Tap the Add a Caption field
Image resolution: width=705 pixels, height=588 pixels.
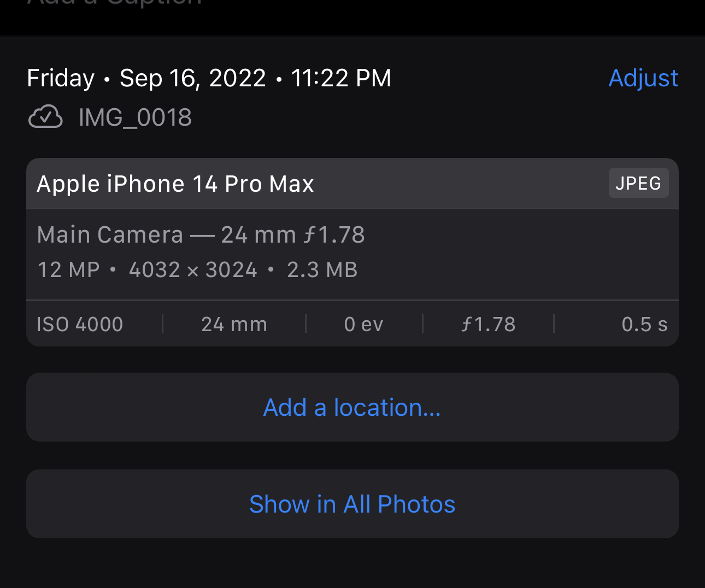pos(115,3)
